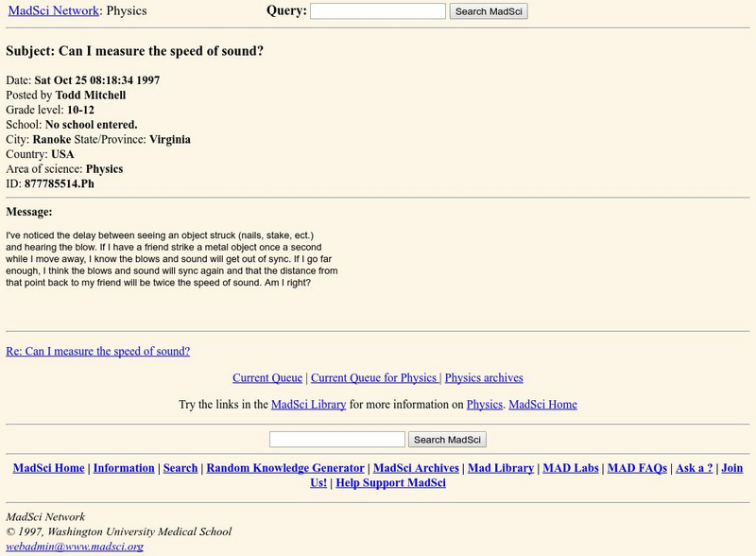Open the MadSci Network link in the header
The width and height of the screenshot is (756, 556).
(54, 10)
